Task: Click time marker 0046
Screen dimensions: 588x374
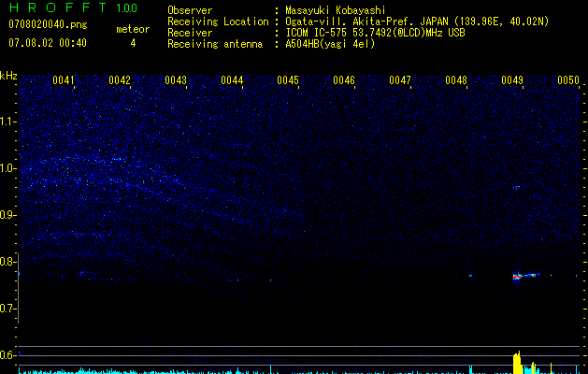Action: point(344,80)
